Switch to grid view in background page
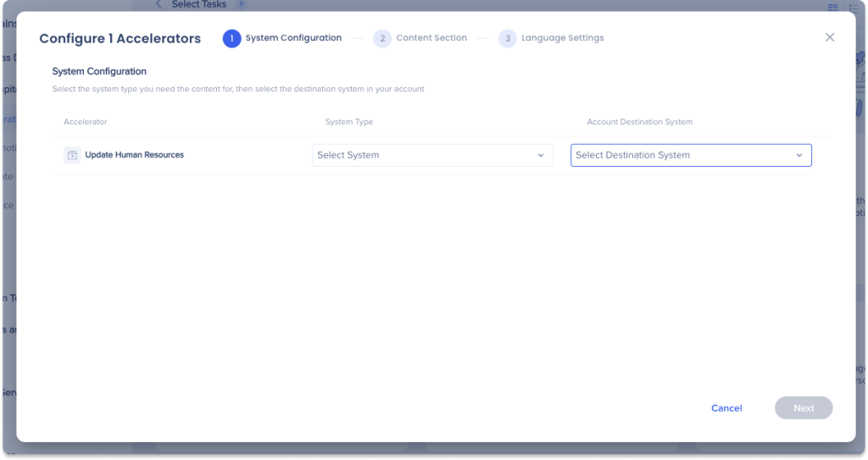This screenshot has height=460, width=868. point(833,7)
